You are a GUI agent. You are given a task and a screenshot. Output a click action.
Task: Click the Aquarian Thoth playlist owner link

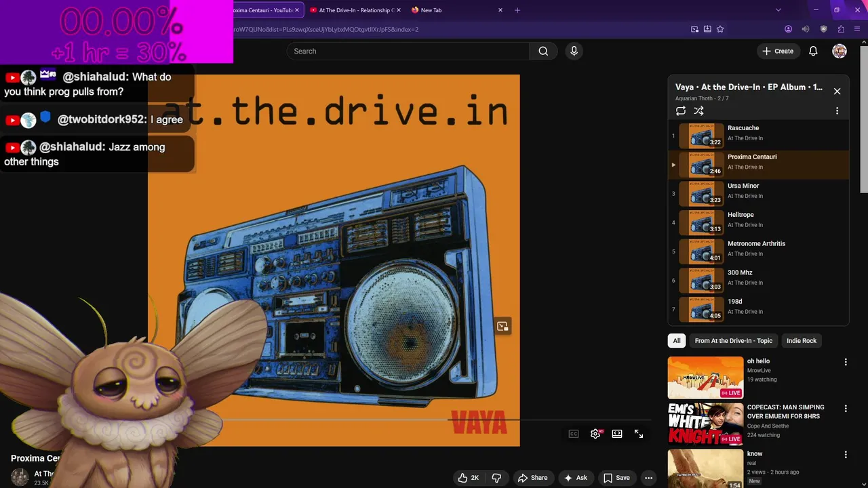point(694,99)
